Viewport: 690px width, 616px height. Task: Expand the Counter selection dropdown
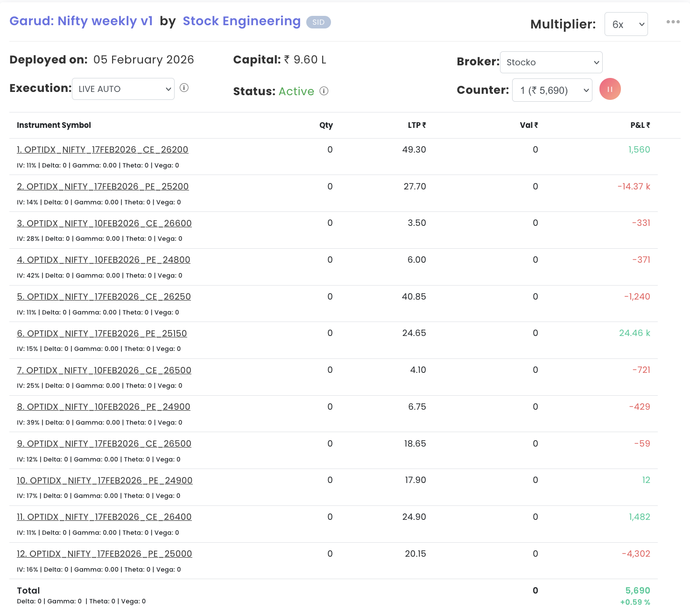coord(552,91)
